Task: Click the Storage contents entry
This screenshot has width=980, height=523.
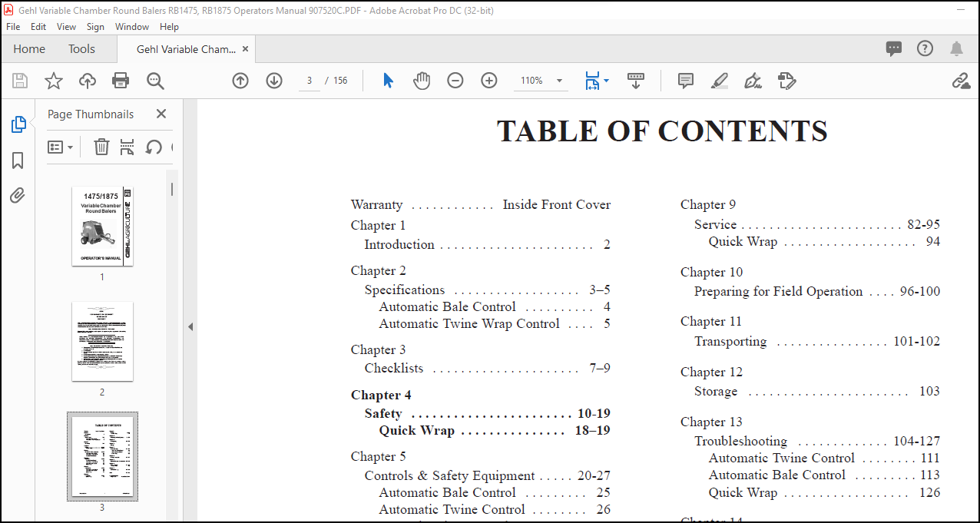Action: pos(817,391)
